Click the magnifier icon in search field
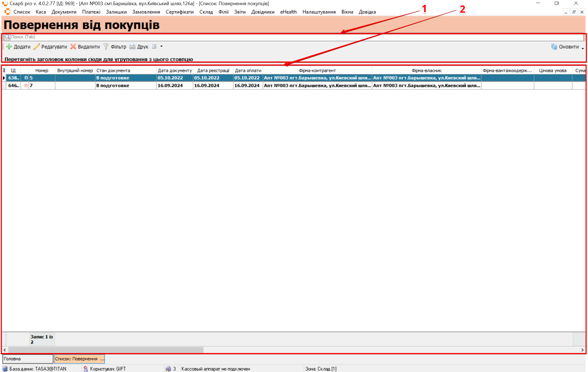This screenshot has height=372, width=588. click(7, 37)
